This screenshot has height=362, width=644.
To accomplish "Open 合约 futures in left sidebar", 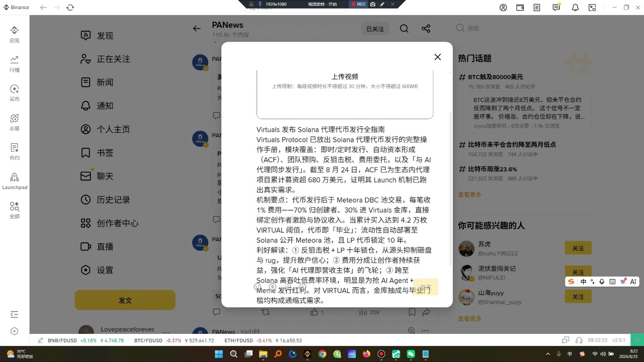I will coord(14,152).
